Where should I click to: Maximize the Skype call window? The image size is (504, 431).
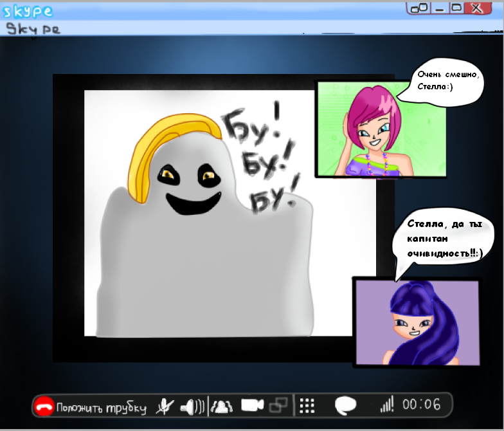point(456,8)
